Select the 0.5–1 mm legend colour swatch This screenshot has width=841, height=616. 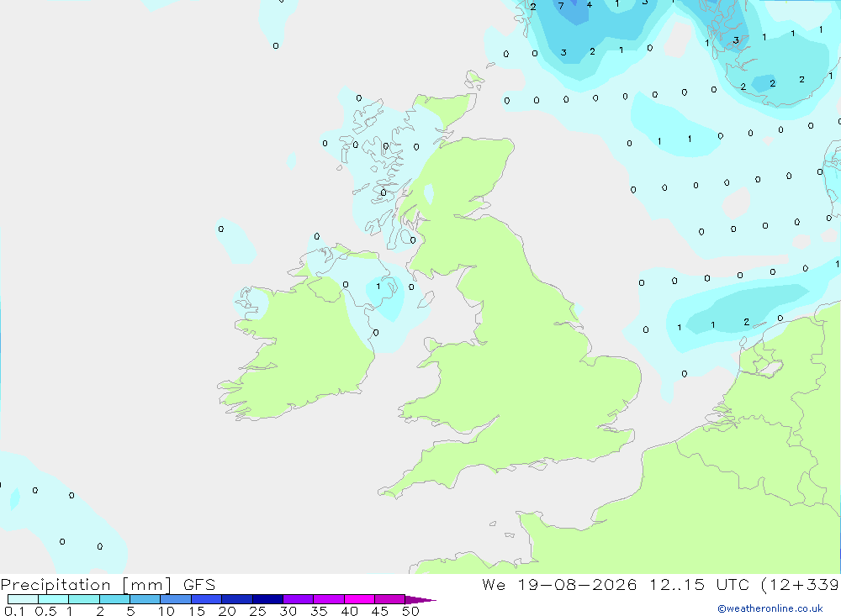tap(54, 599)
